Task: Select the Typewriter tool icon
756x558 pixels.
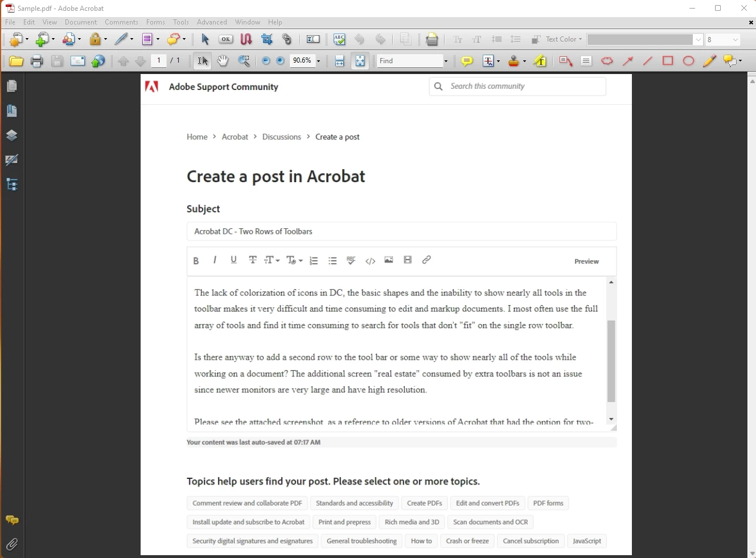Action: click(433, 39)
